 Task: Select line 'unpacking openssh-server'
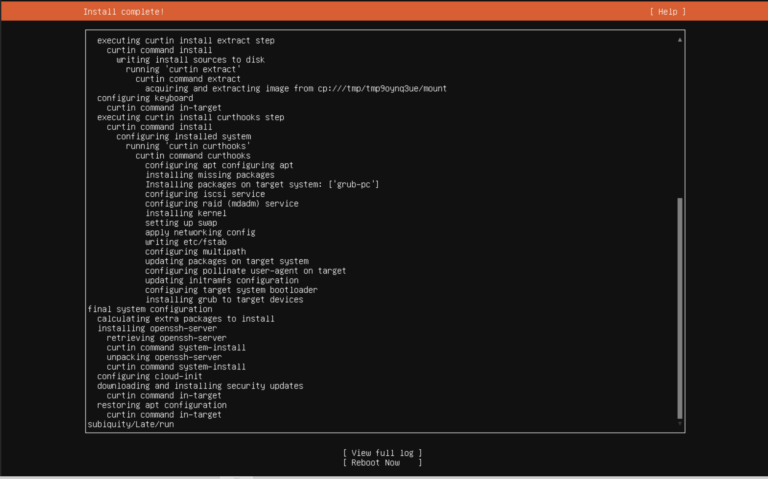[x=164, y=357]
